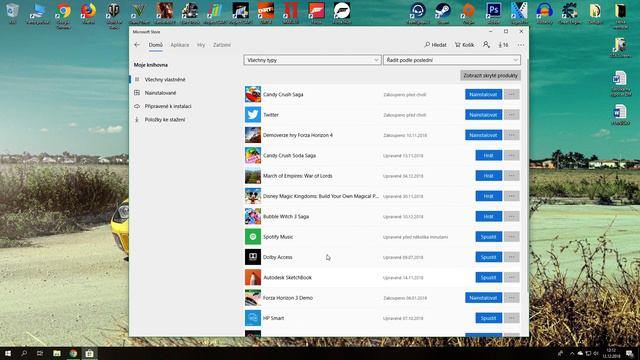Click the Autodesk SketchBook app icon
The width and height of the screenshot is (640, 360).
pos(253,278)
